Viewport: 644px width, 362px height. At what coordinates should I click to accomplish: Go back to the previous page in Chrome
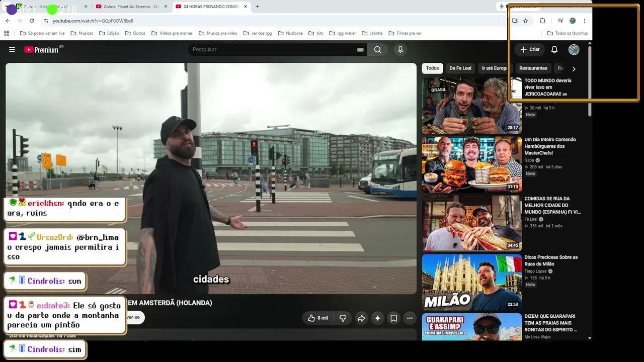click(x=8, y=21)
